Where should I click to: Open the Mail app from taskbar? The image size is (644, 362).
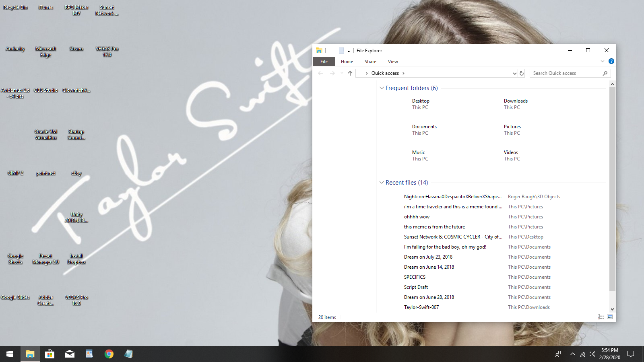(x=70, y=354)
